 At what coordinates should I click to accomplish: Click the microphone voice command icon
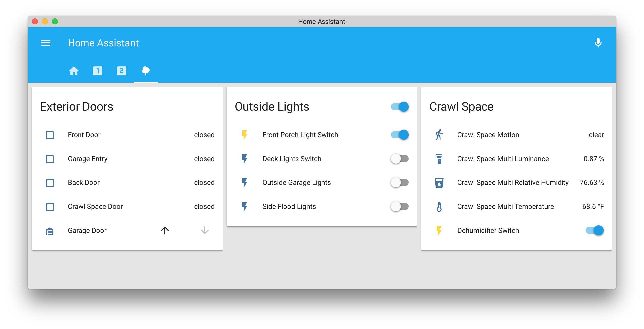(598, 43)
